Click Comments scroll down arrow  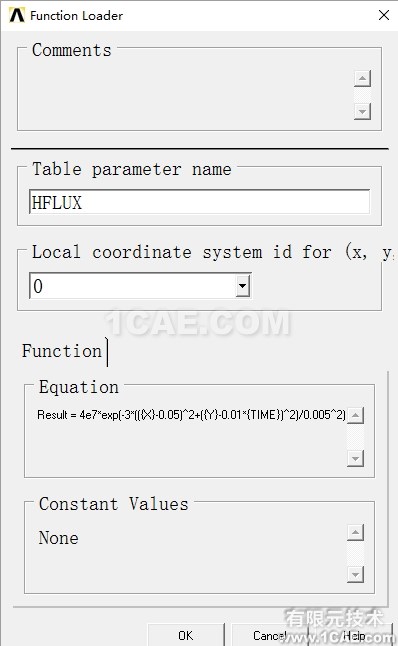click(x=362, y=111)
